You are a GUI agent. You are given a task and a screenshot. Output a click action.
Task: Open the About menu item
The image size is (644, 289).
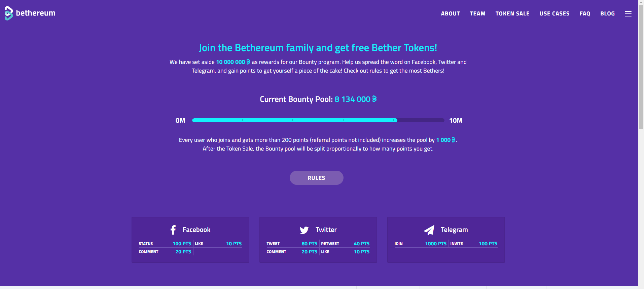click(450, 14)
